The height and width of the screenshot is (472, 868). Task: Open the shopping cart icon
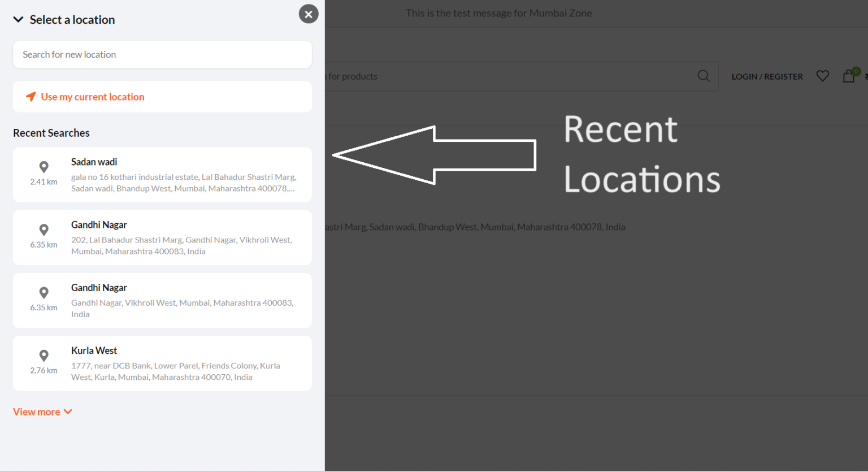click(x=848, y=76)
